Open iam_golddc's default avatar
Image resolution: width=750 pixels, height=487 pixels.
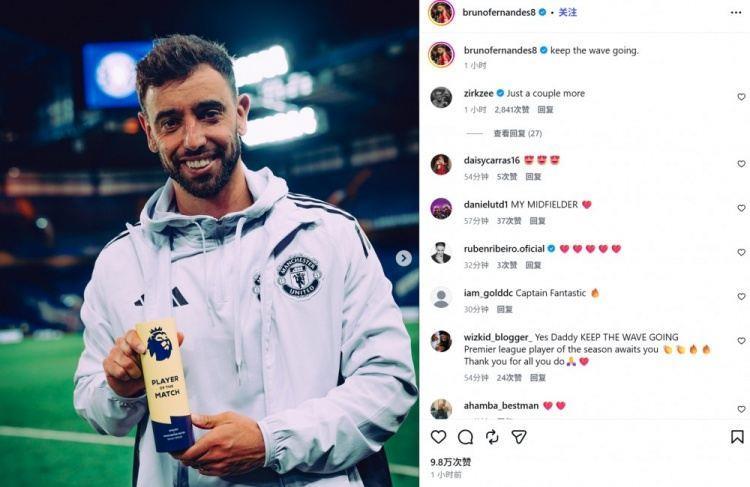click(441, 298)
